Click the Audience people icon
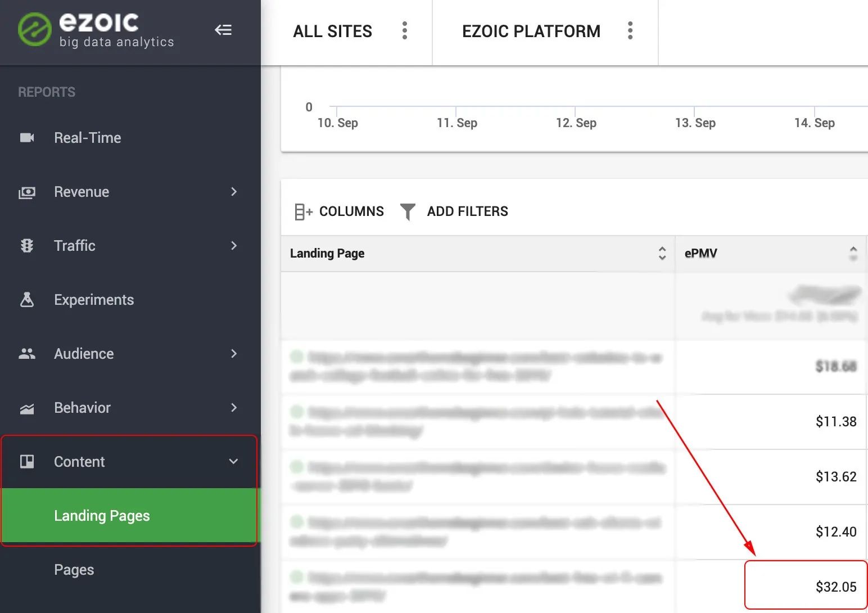The height and width of the screenshot is (613, 868). pyautogui.click(x=27, y=354)
